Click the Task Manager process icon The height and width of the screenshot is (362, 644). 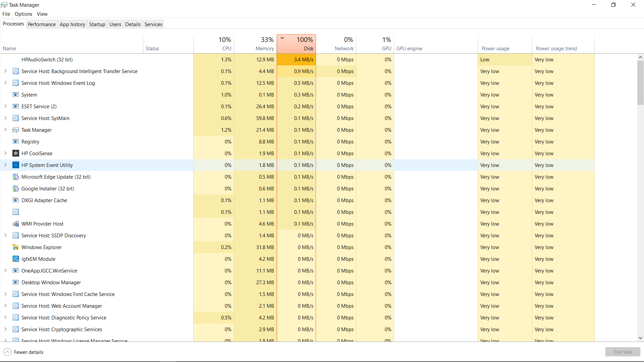coord(16,130)
